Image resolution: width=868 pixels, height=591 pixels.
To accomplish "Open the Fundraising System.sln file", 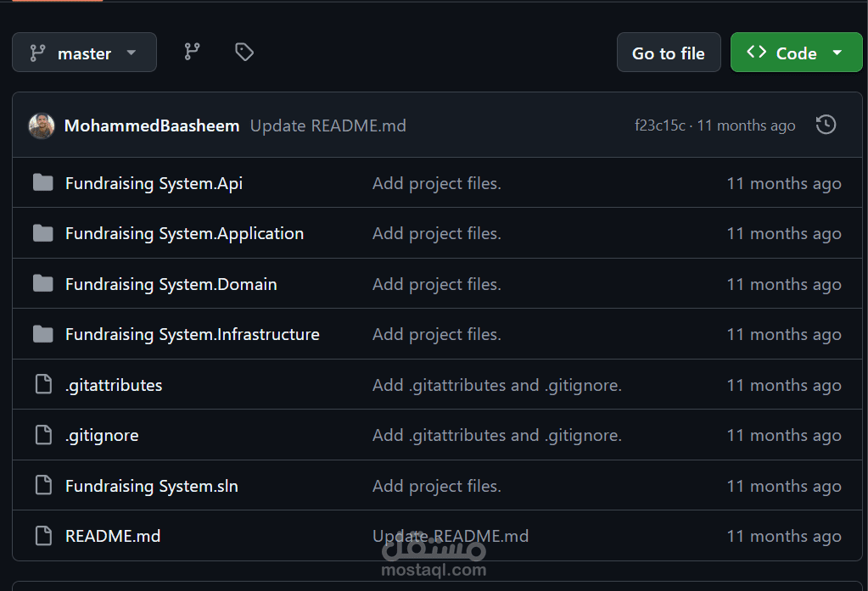I will click(151, 485).
